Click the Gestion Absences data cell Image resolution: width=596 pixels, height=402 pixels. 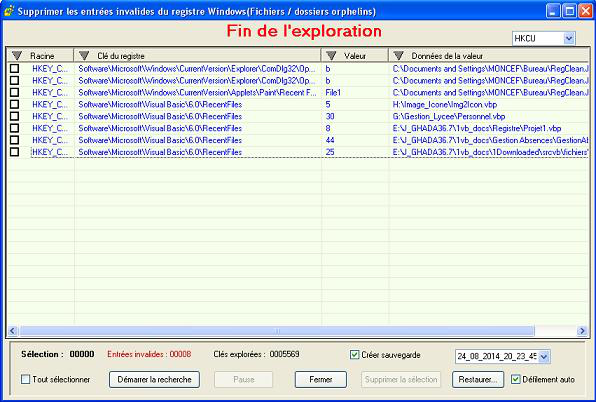coord(490,140)
